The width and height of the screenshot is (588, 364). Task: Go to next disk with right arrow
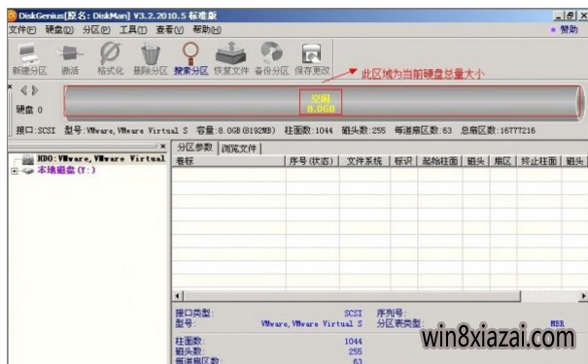35,90
